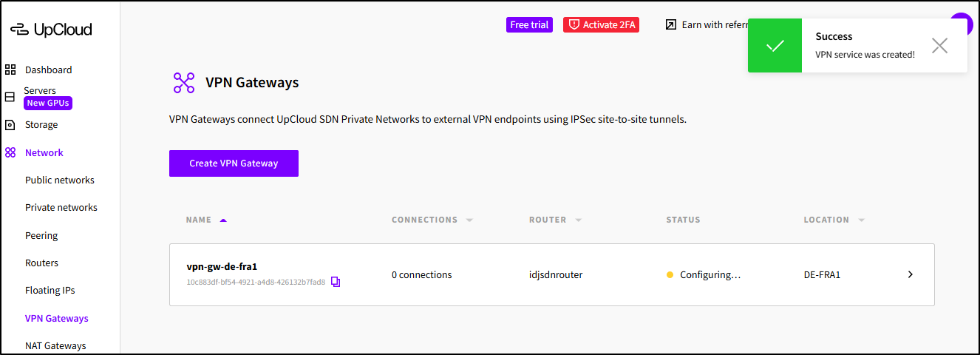
Task: Expand vpn-gw-de-fra1 row chevron
Action: 911,274
